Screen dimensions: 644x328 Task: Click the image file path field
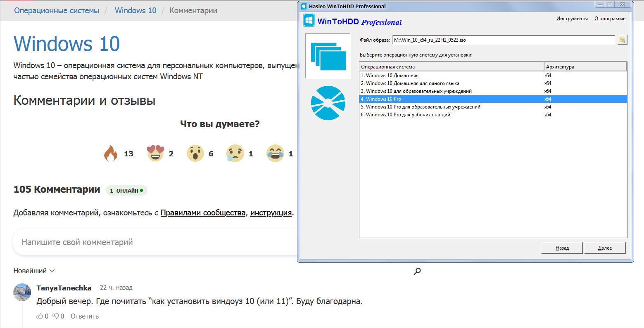(x=504, y=40)
